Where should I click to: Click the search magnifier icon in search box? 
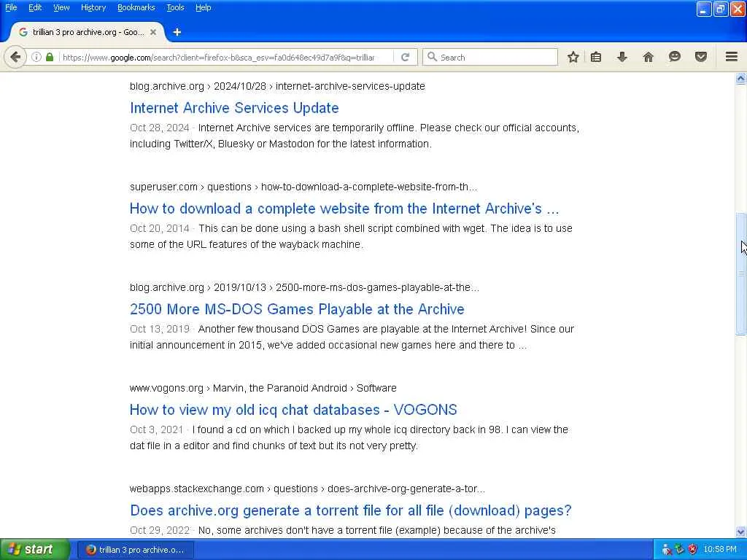coord(432,57)
